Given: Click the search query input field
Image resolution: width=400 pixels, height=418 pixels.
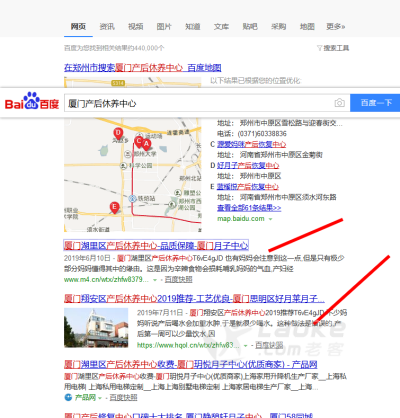Looking at the screenshot, I should [199, 103].
